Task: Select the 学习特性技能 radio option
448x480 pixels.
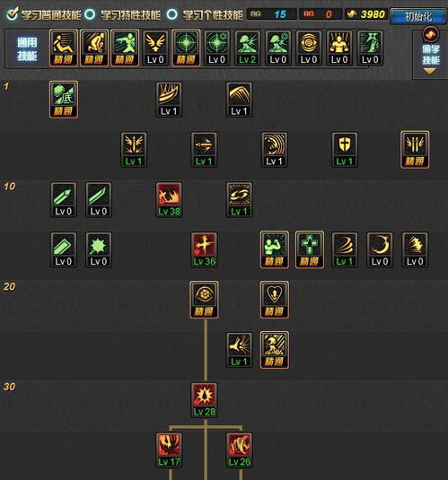Action: coord(90,14)
